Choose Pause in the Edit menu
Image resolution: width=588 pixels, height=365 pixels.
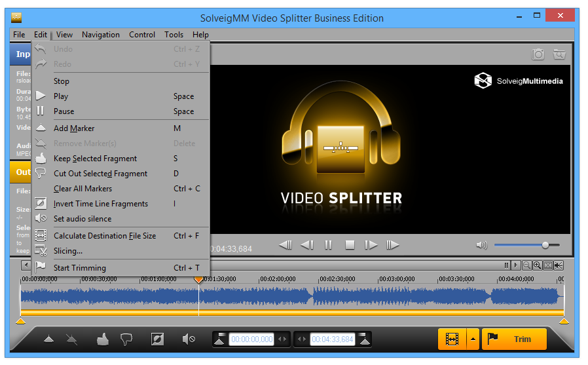(x=120, y=111)
